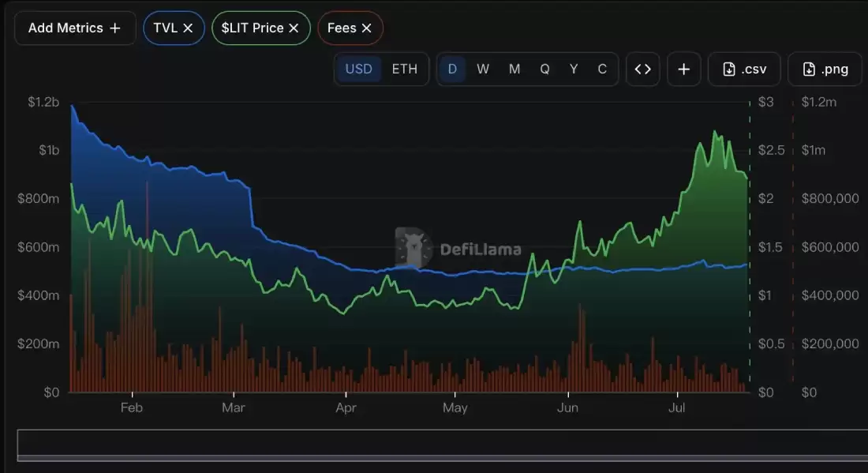Remove the Fees metric chip
Image resolution: width=868 pixels, height=473 pixels.
point(366,28)
